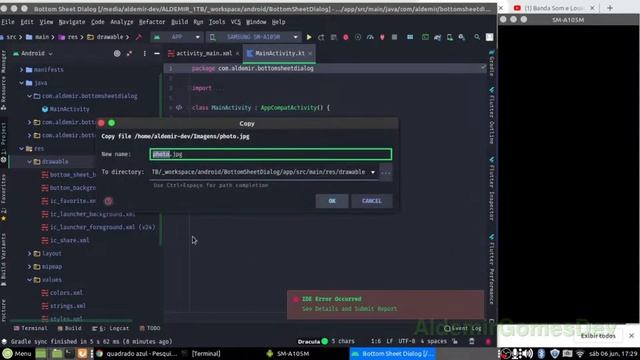The height and width of the screenshot is (360, 640).
Task: Click the read-only lock icon in status bar
Action: pos(455,341)
